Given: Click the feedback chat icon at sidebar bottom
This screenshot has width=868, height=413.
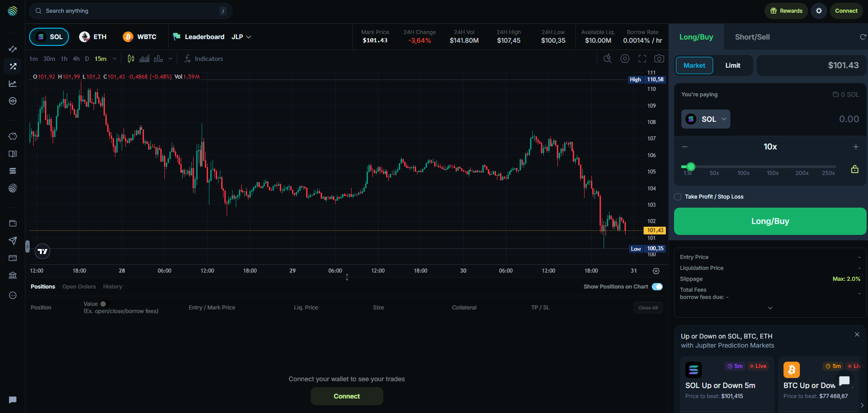Looking at the screenshot, I should (x=13, y=400).
